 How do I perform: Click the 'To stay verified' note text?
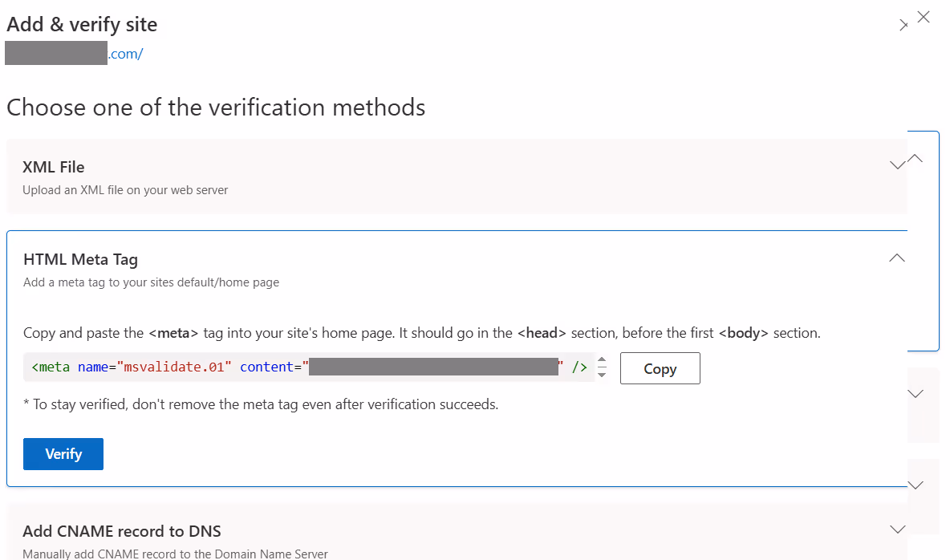click(261, 404)
